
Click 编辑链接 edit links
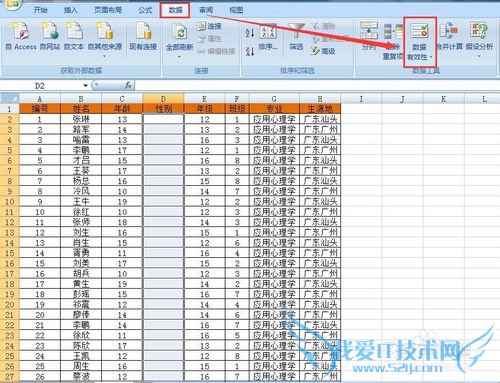(217, 51)
